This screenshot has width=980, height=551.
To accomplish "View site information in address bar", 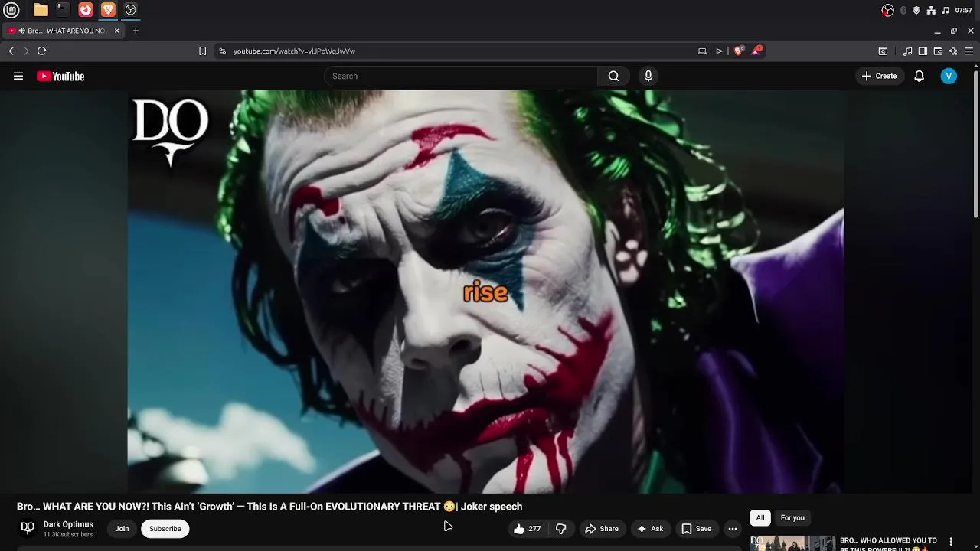I will [x=222, y=51].
